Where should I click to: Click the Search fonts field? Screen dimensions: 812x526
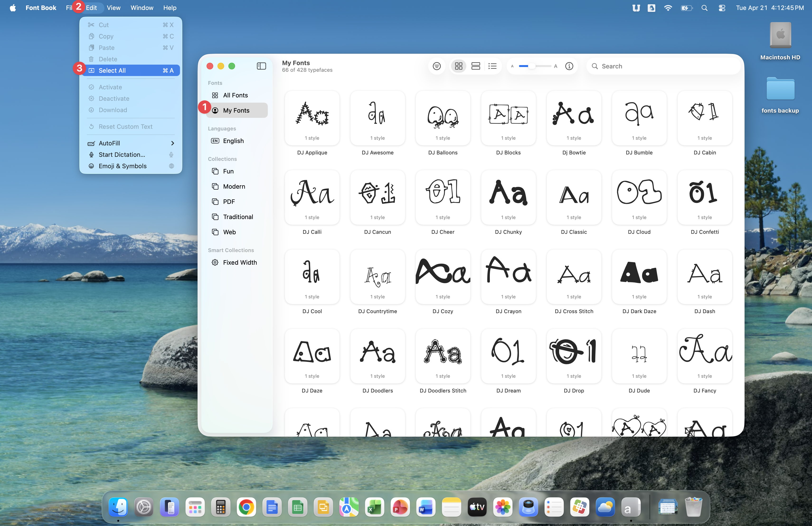click(665, 66)
